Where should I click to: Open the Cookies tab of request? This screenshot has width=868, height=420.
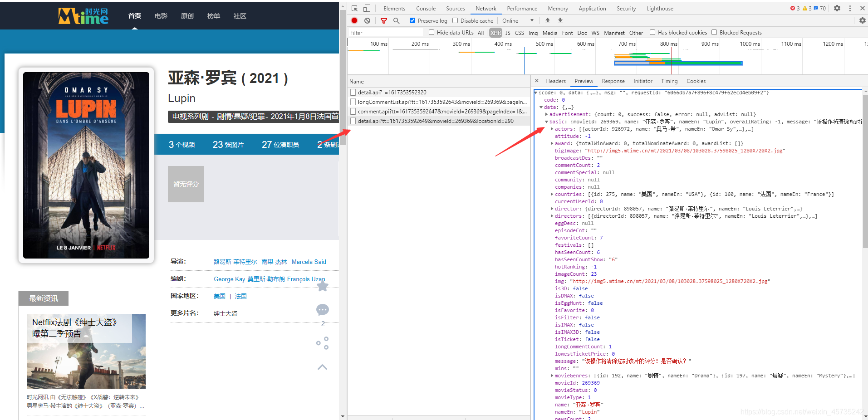[696, 81]
